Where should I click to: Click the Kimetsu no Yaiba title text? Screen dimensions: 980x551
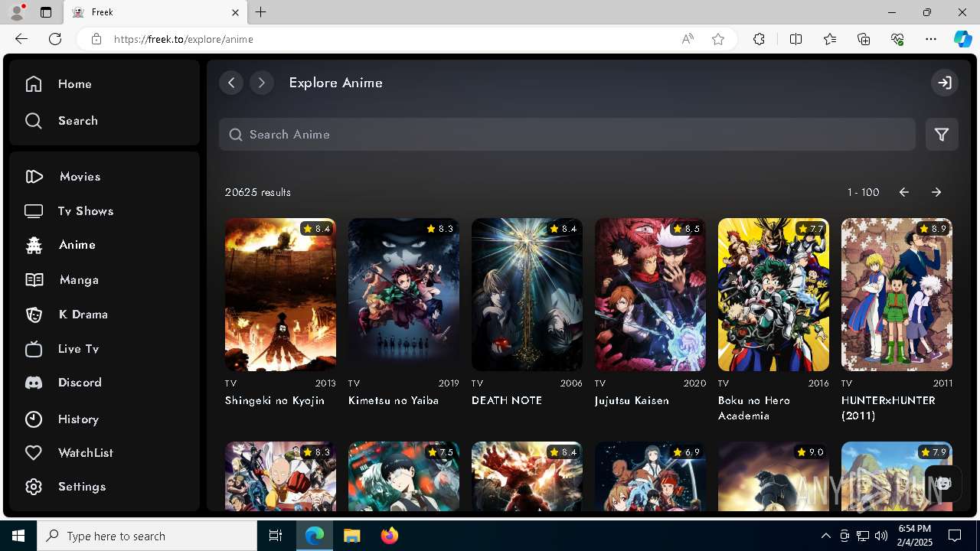point(394,400)
